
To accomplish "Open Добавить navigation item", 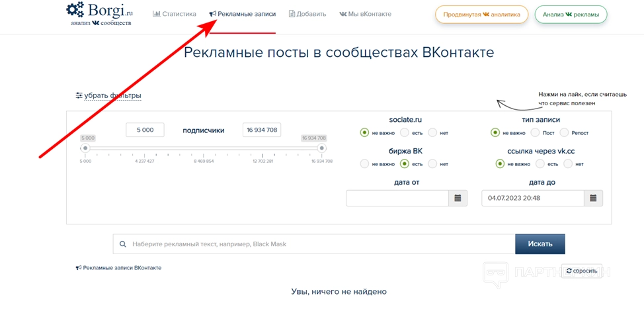I will (307, 14).
